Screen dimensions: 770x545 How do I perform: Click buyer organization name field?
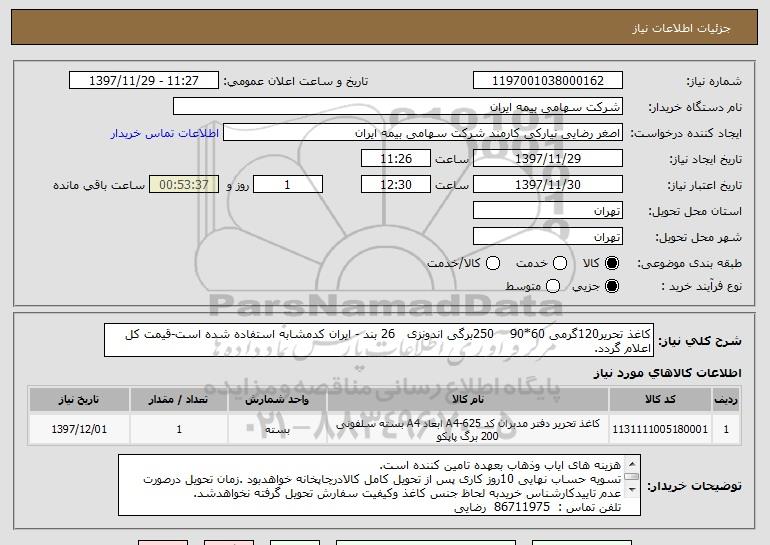(x=398, y=107)
